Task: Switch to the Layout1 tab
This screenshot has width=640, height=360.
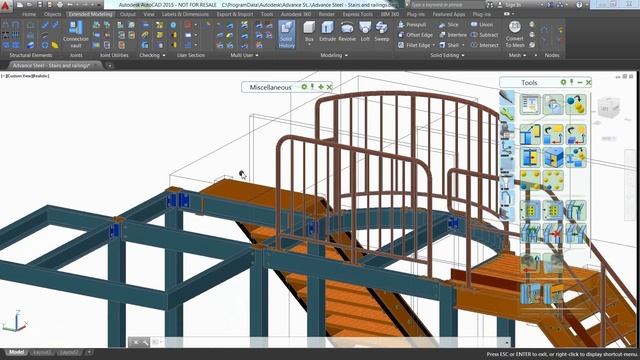Action: tap(42, 352)
